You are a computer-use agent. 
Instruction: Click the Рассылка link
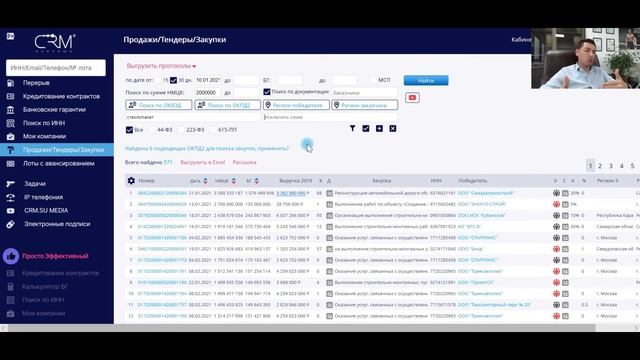244,162
